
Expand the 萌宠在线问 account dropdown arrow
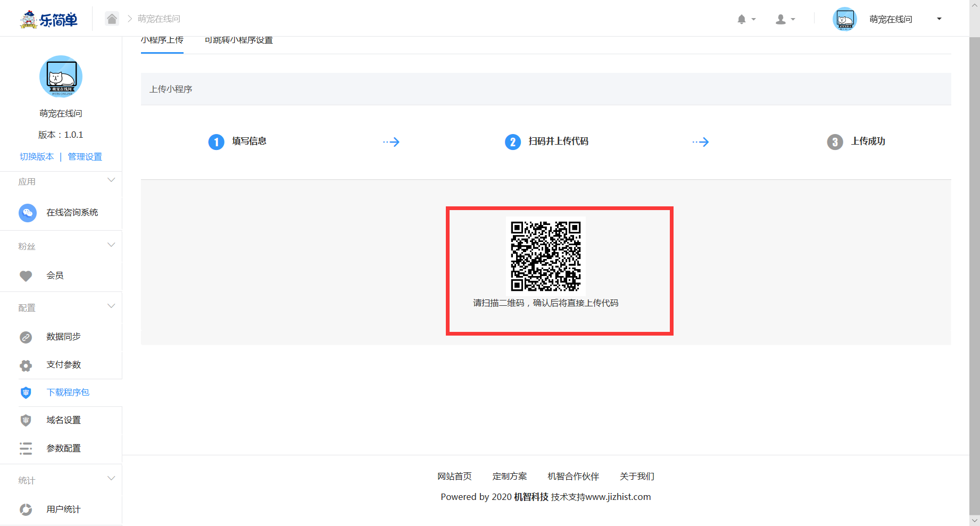click(x=939, y=19)
